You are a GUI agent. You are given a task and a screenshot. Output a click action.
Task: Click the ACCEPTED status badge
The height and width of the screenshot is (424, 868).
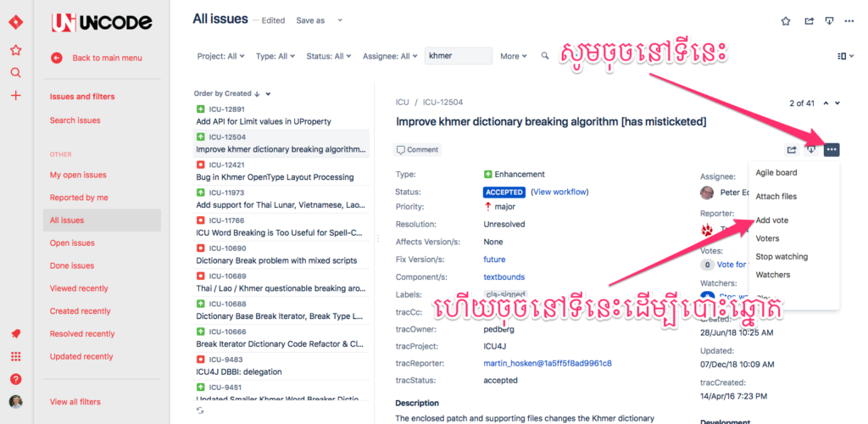tap(504, 192)
